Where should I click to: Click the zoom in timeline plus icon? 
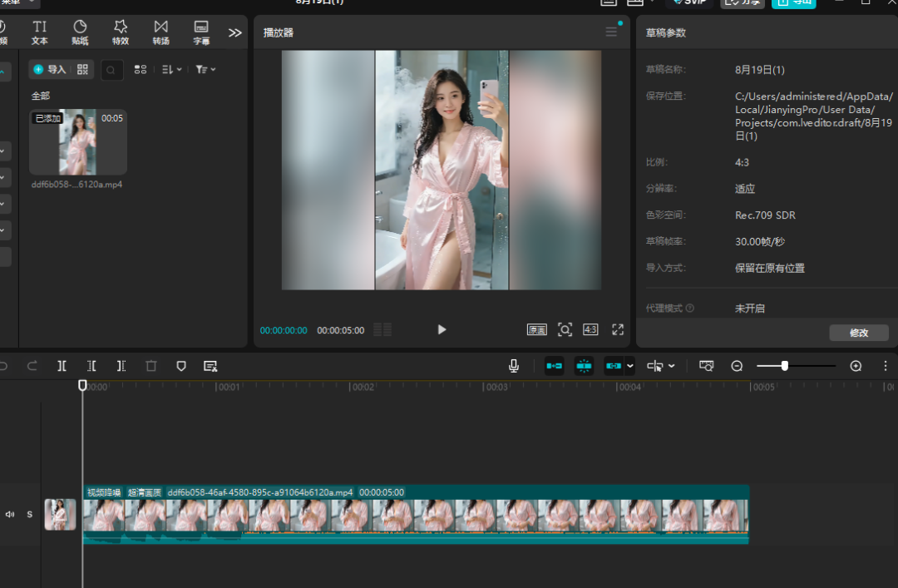[856, 366]
